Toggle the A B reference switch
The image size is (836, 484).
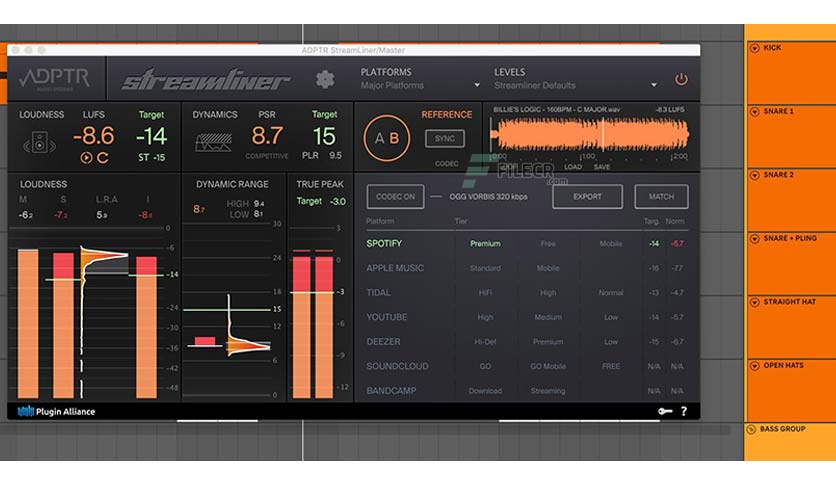[x=387, y=138]
